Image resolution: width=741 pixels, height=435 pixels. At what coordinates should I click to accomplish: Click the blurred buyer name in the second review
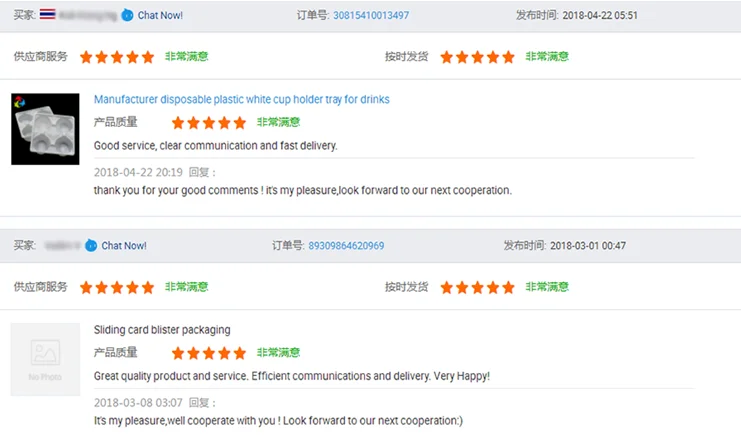(x=61, y=245)
